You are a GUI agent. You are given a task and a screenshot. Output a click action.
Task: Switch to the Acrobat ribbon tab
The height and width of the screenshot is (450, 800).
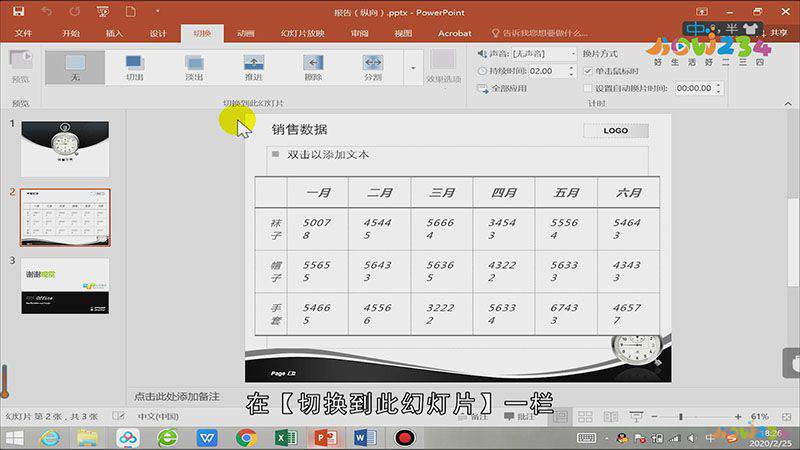click(x=454, y=33)
